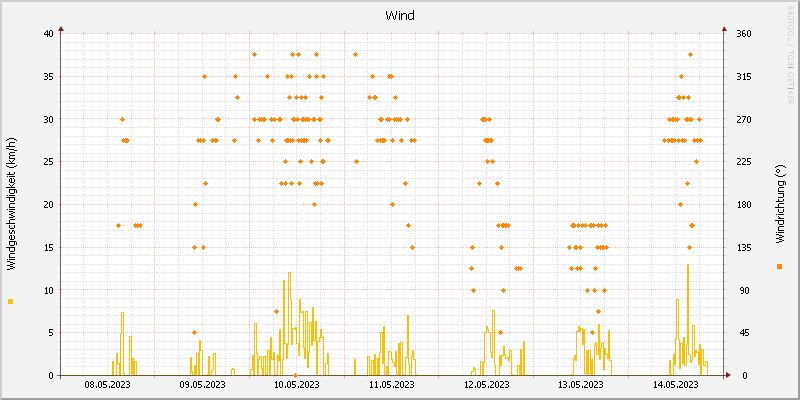
Task: Click the Windgeschwindigkeit (km/h) axis label
Action: pyautogui.click(x=11, y=204)
